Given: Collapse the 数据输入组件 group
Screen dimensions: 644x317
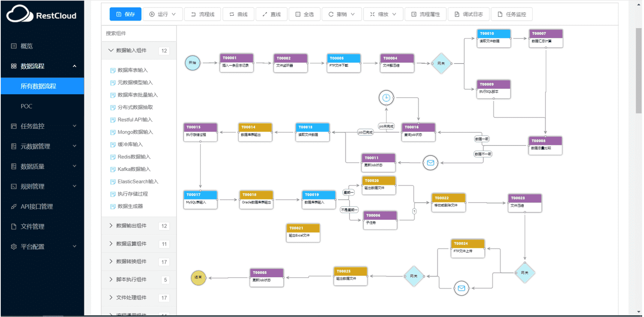Looking at the screenshot, I should [x=139, y=51].
